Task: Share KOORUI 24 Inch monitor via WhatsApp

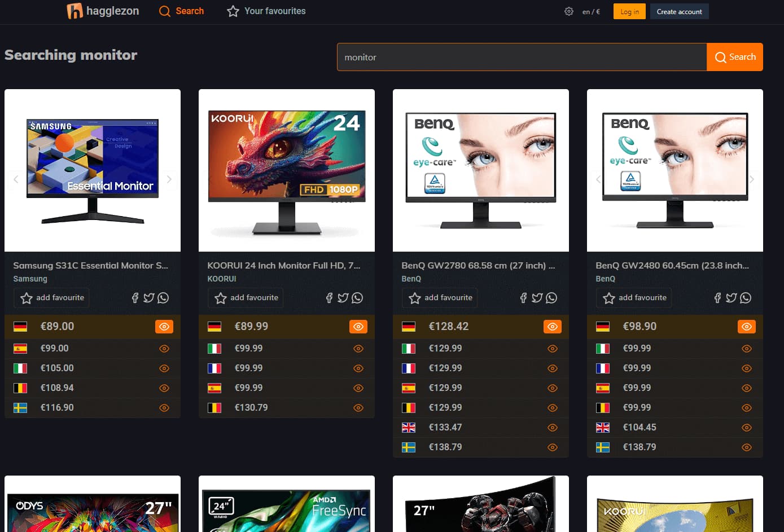Action: click(x=357, y=298)
